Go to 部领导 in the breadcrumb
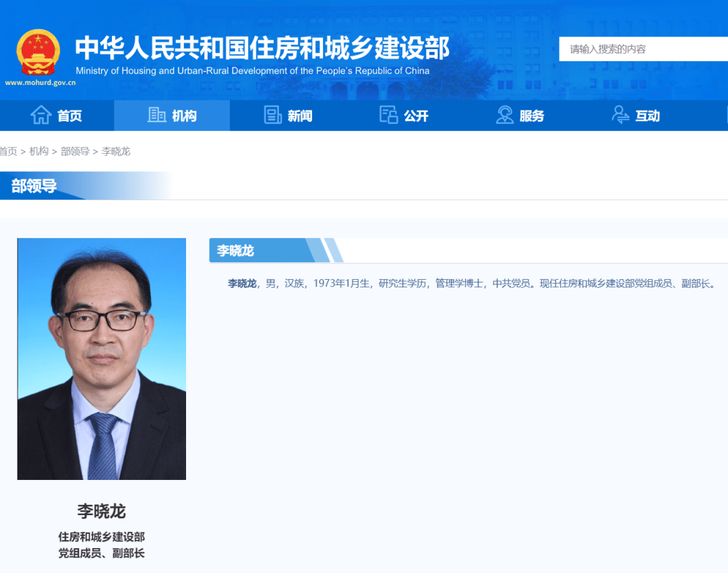The width and height of the screenshot is (728, 573). (75, 152)
